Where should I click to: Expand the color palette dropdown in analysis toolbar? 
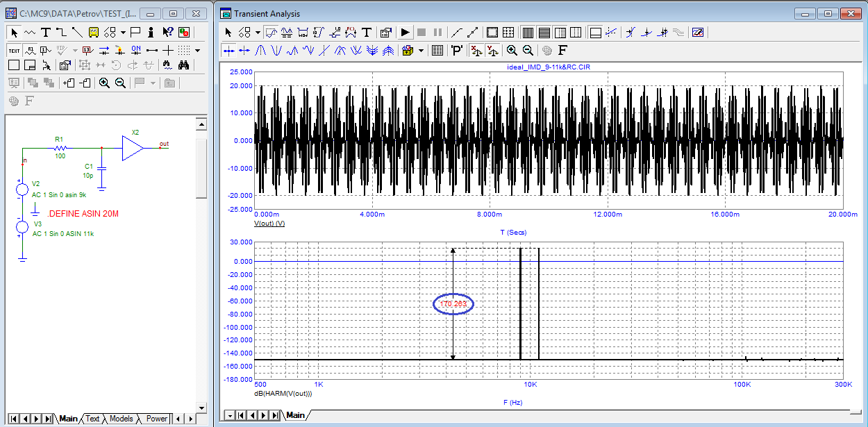(421, 50)
